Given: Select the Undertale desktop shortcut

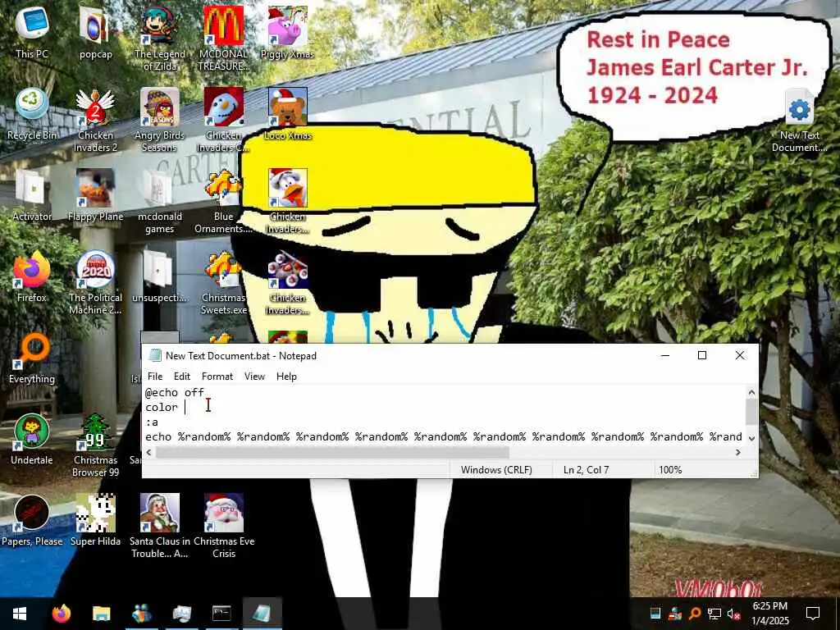Looking at the screenshot, I should point(32,439).
